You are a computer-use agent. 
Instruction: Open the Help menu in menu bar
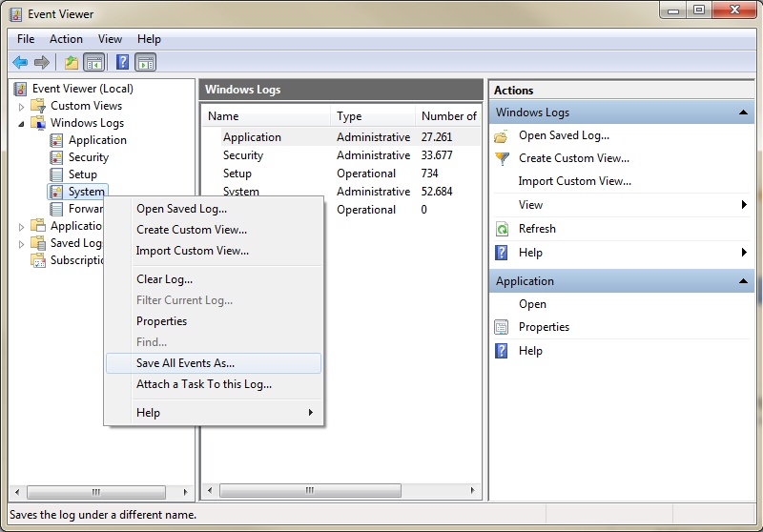coord(149,39)
